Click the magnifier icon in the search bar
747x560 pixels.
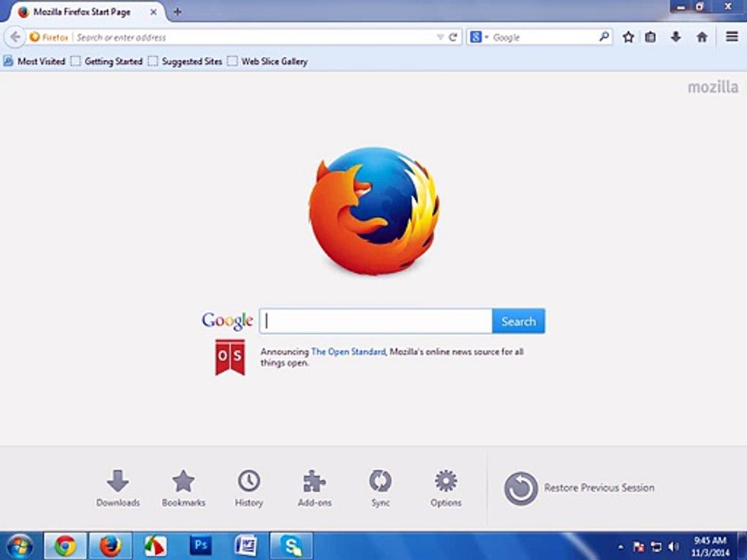point(604,37)
